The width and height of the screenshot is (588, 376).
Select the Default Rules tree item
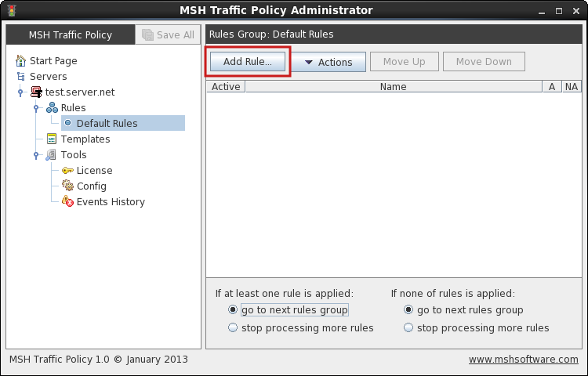click(x=123, y=123)
